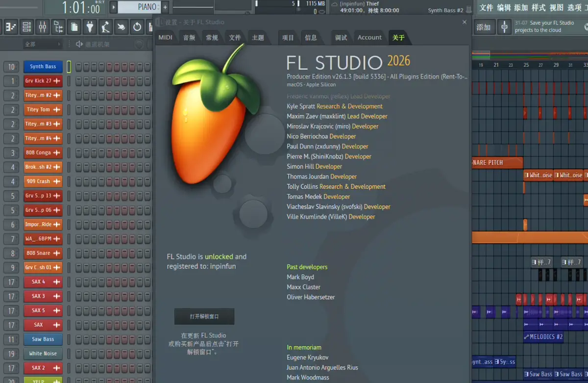Click bar 25 on the playlist ruler
The width and height of the screenshot is (588, 383).
tap(526, 65)
